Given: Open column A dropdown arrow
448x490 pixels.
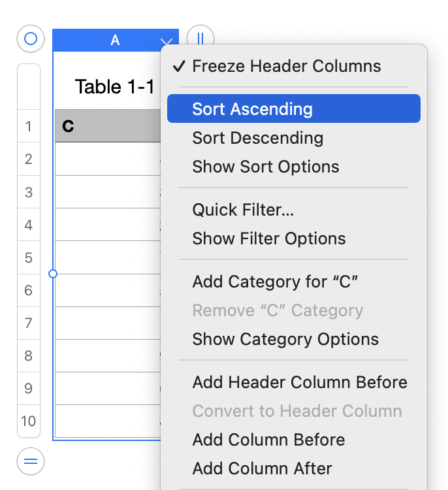Looking at the screenshot, I should click(166, 42).
